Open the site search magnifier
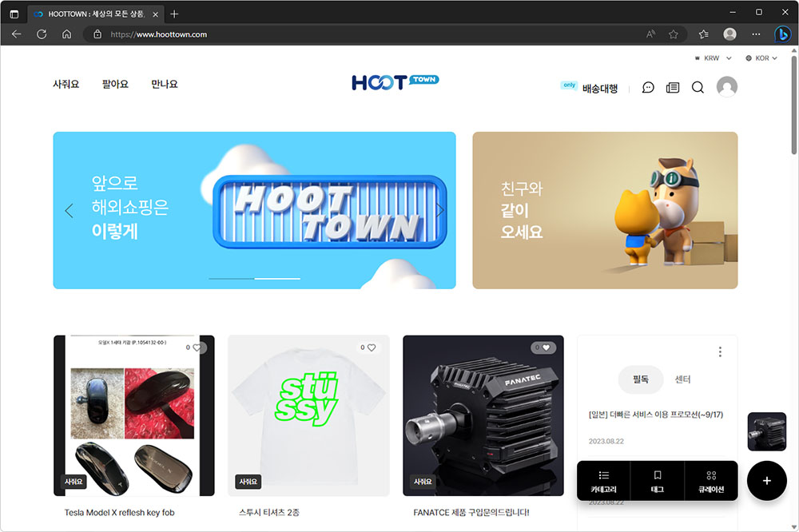799x532 pixels. 698,88
